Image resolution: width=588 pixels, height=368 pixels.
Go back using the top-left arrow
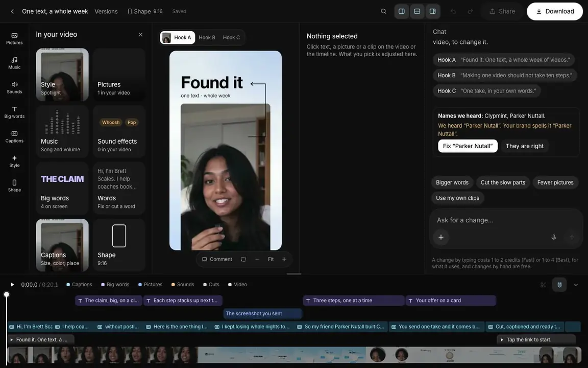[x=12, y=11]
